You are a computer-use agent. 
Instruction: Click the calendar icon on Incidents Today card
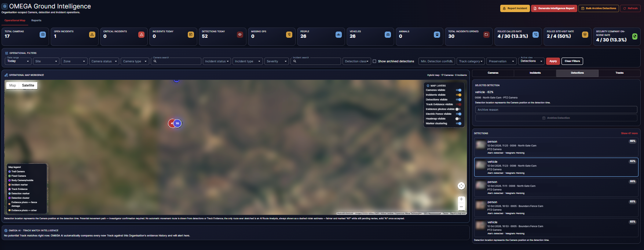tap(191, 34)
